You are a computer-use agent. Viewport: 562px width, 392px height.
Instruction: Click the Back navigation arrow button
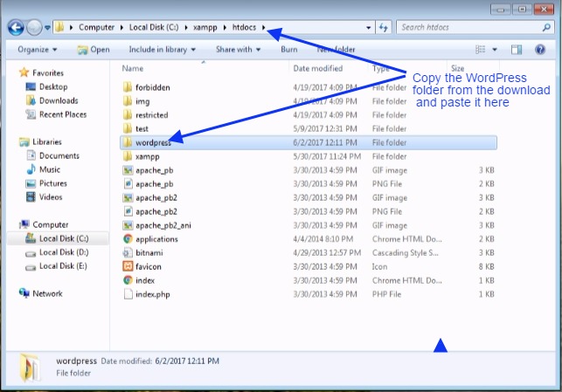click(x=15, y=27)
